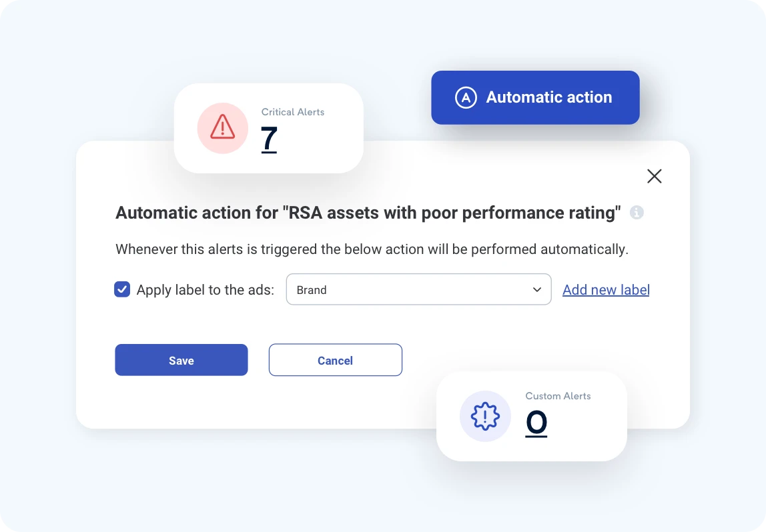Close the automatic action dialog
Screen dimensions: 766x532
click(655, 176)
